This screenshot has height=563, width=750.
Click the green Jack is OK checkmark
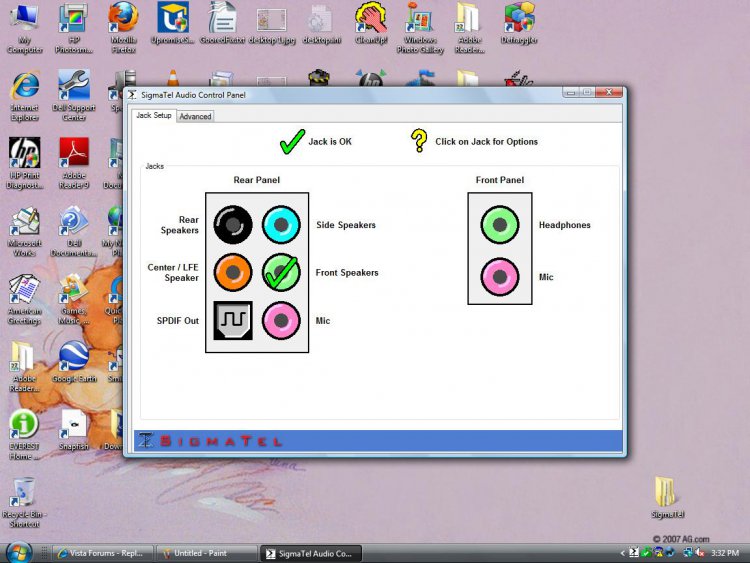[292, 142]
